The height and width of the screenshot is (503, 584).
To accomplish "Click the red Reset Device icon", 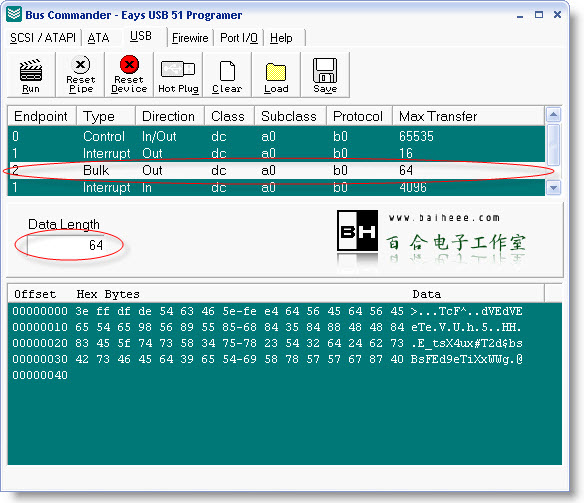I will pos(129,65).
